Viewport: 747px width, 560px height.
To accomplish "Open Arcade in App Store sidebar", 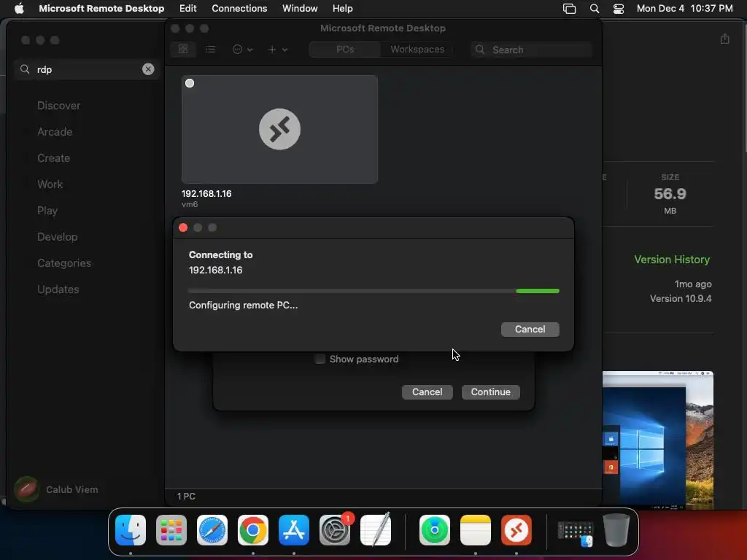I will pyautogui.click(x=55, y=131).
